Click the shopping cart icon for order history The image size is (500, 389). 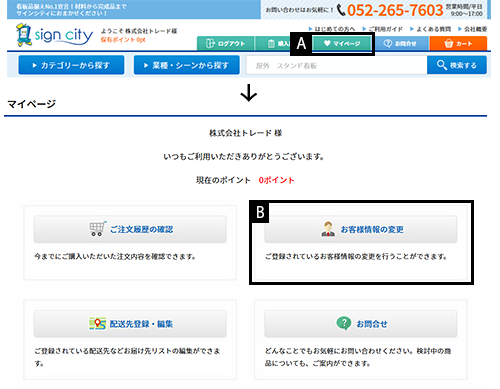[x=97, y=229]
